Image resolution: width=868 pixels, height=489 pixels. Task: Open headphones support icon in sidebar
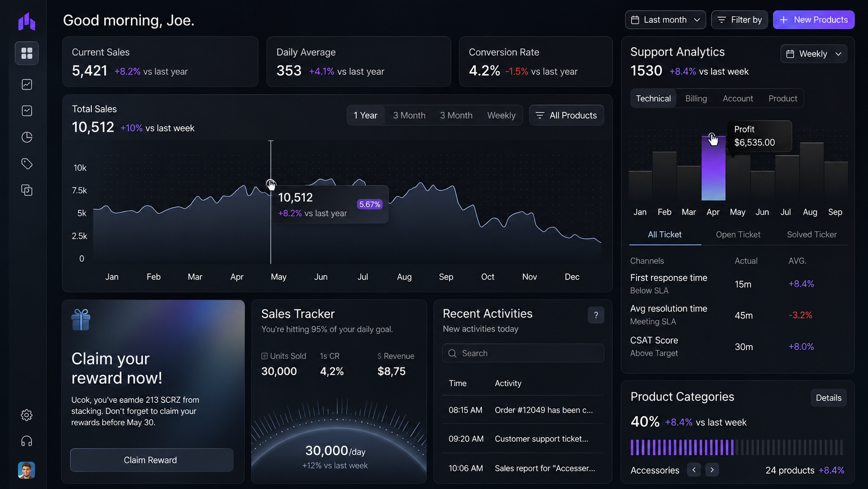click(26, 441)
